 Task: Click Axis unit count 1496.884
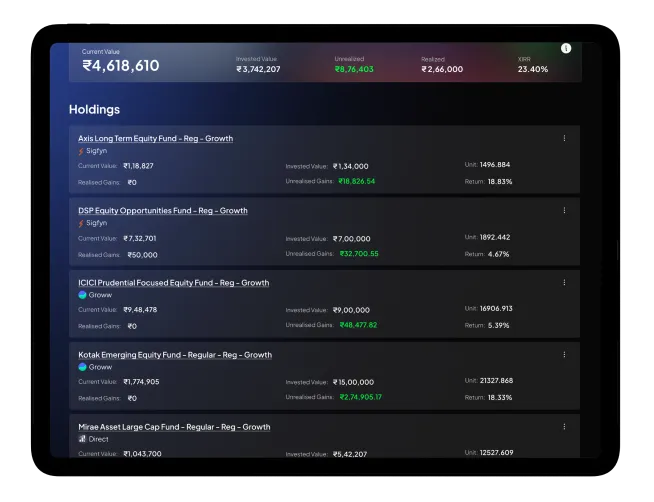tap(495, 165)
